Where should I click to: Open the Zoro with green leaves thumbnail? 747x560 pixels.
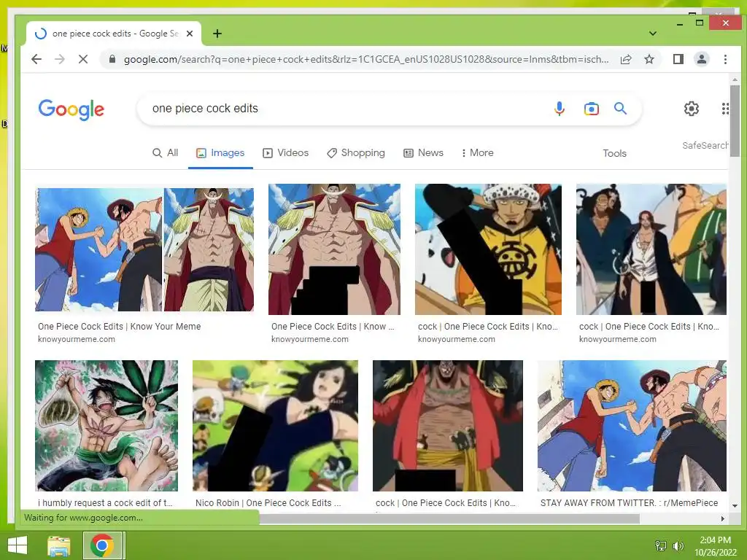tap(107, 426)
